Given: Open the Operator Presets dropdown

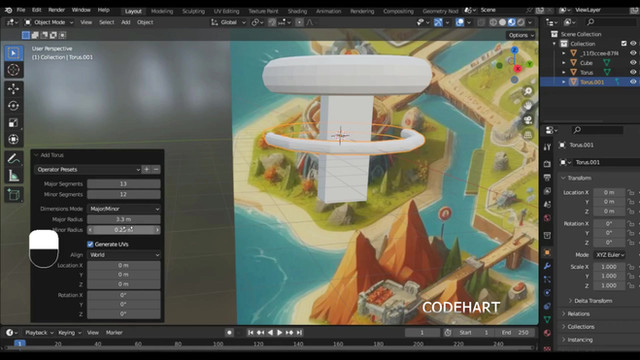Looking at the screenshot, I should 87,169.
